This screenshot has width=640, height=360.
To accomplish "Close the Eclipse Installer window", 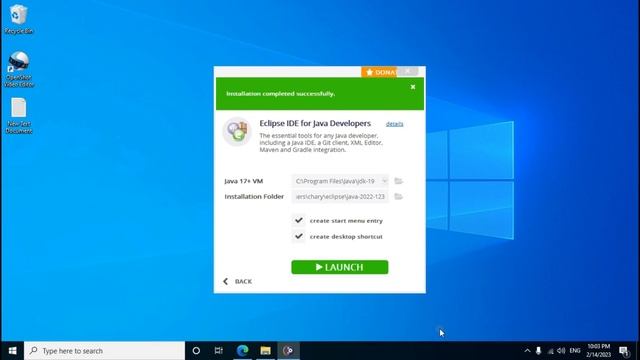I will [x=408, y=71].
